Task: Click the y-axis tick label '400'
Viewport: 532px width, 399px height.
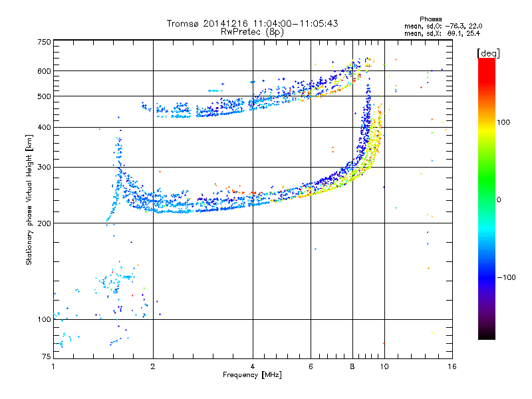Action: pyautogui.click(x=44, y=128)
